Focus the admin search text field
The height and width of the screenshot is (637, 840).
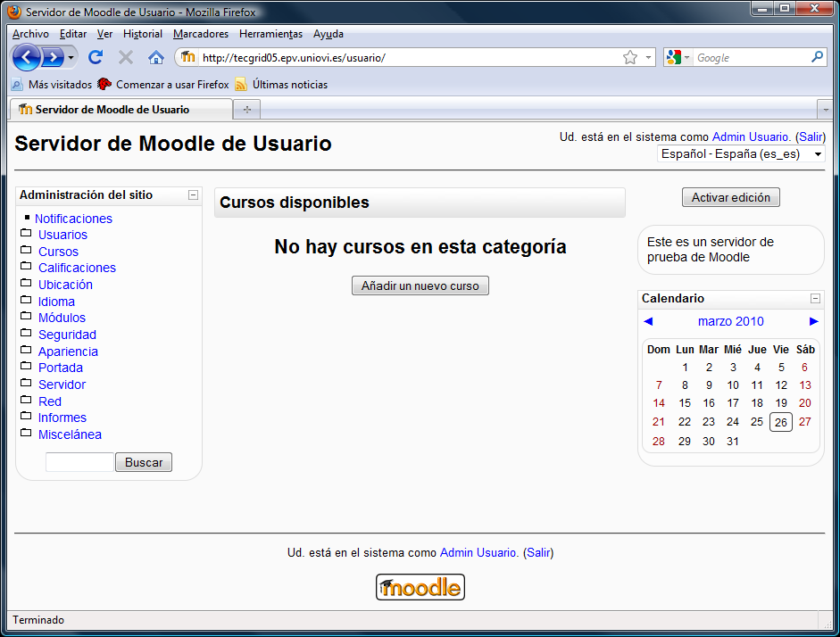pyautogui.click(x=79, y=462)
